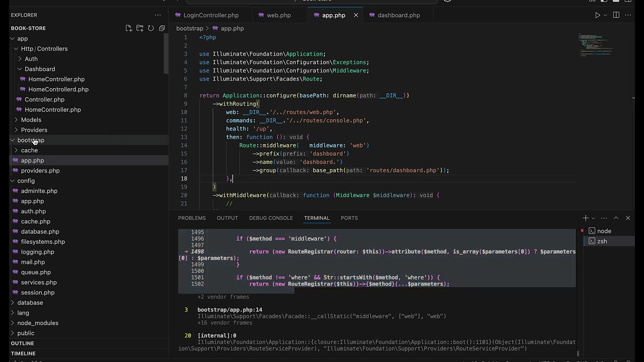
Task: Open editor more actions menu
Action: click(628, 15)
